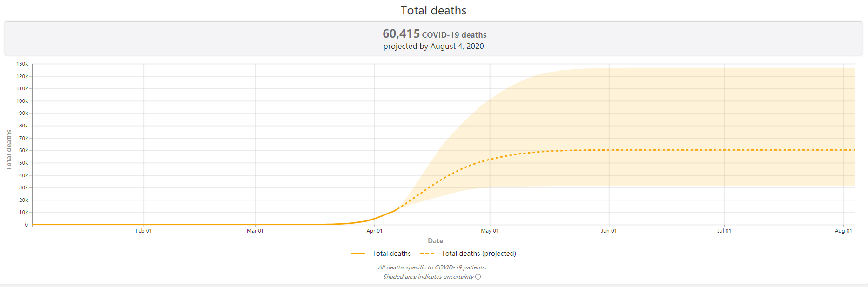This screenshot has width=868, height=287.
Task: Click the dashed orange legend line swatch
Action: (427, 254)
